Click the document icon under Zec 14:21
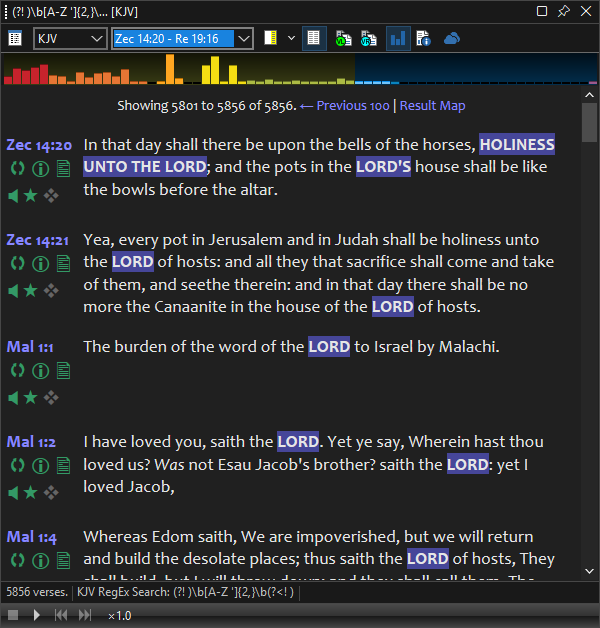 (63, 264)
